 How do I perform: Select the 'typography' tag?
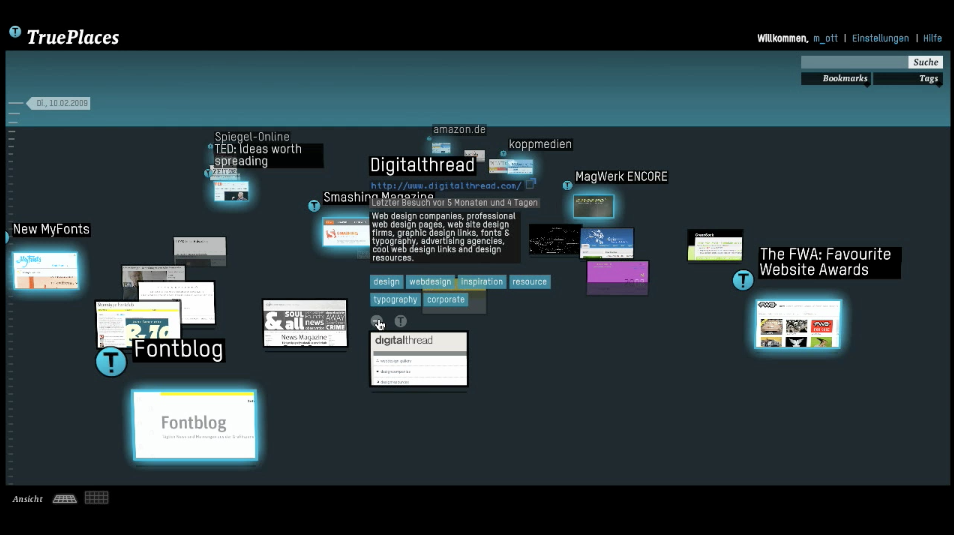[395, 300]
